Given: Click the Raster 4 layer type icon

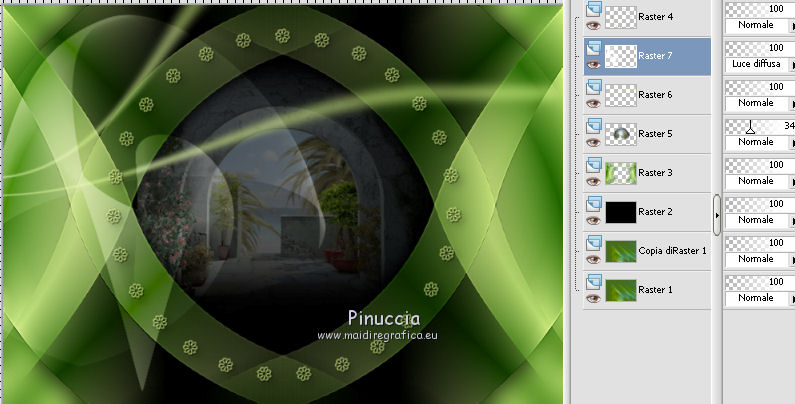Looking at the screenshot, I should click(594, 9).
